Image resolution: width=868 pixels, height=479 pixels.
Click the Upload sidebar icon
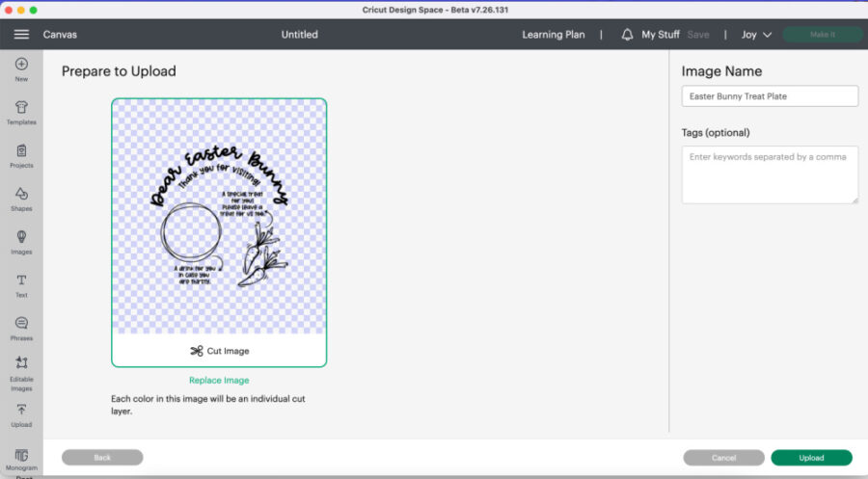[x=21, y=410]
